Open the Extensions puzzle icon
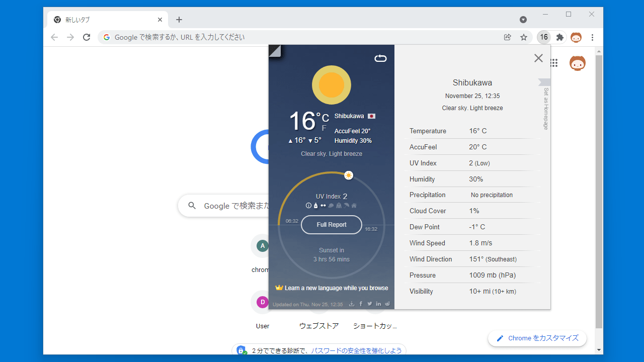The height and width of the screenshot is (362, 644). [x=560, y=37]
